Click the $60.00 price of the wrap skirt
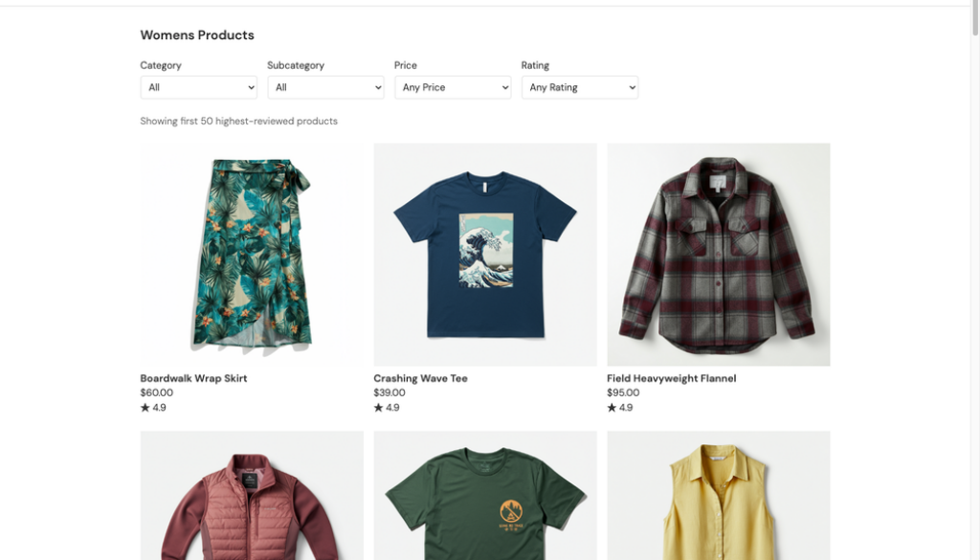 click(x=157, y=392)
